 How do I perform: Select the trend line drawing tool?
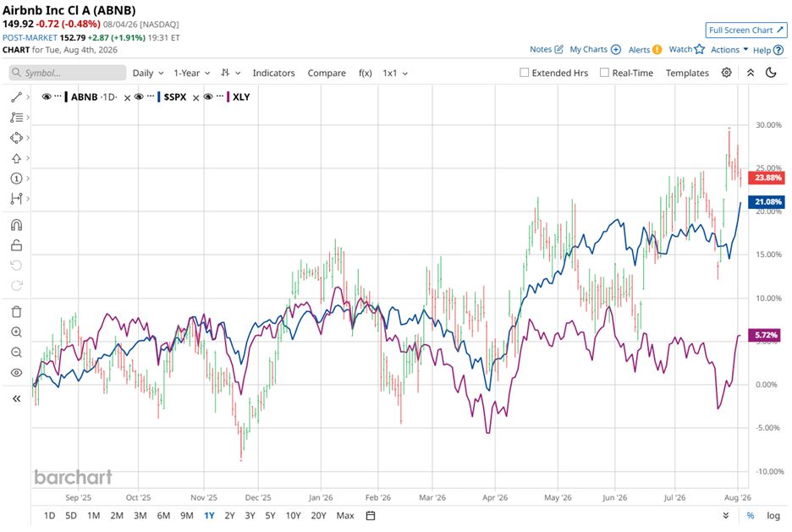coord(16,97)
